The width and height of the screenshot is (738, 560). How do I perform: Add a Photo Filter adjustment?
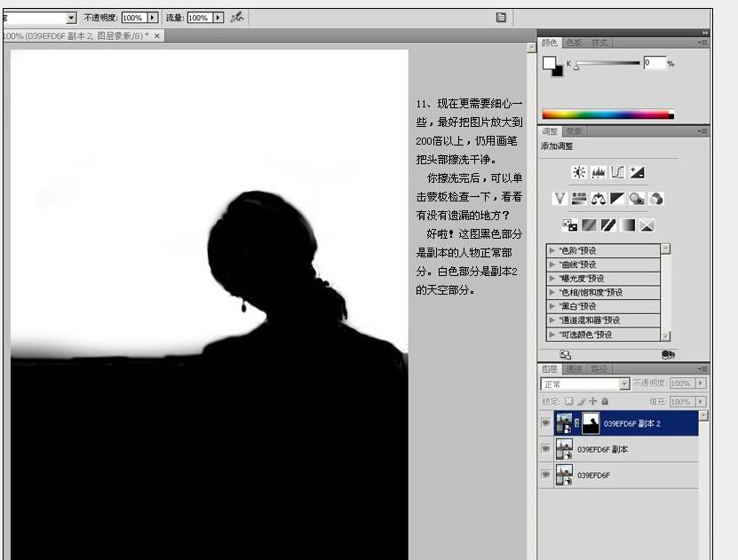click(637, 197)
